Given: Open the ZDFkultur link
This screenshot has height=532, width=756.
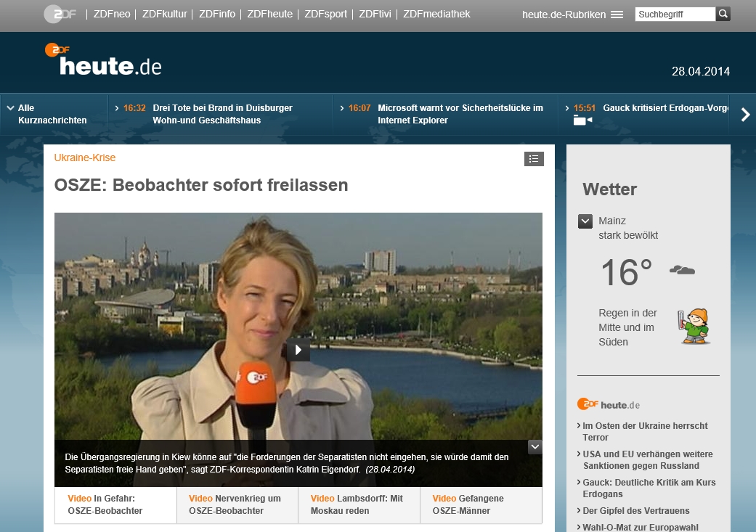Looking at the screenshot, I should click(x=164, y=14).
